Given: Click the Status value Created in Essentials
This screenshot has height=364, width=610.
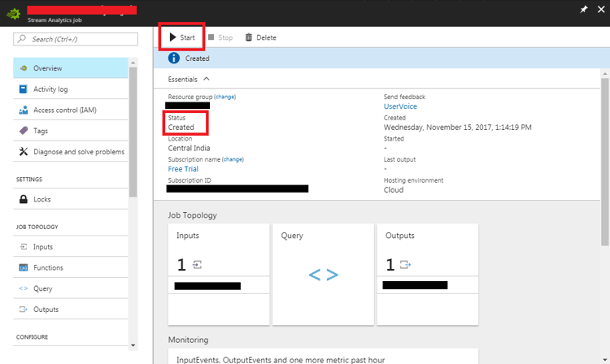Looking at the screenshot, I should 181,128.
